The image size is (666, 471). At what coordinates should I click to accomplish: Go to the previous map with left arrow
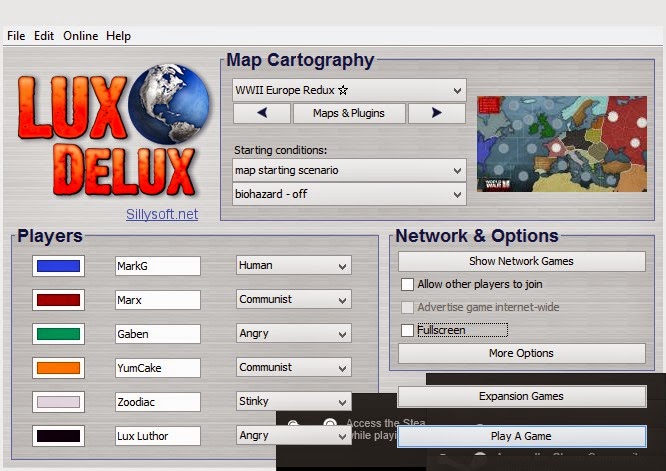(262, 113)
